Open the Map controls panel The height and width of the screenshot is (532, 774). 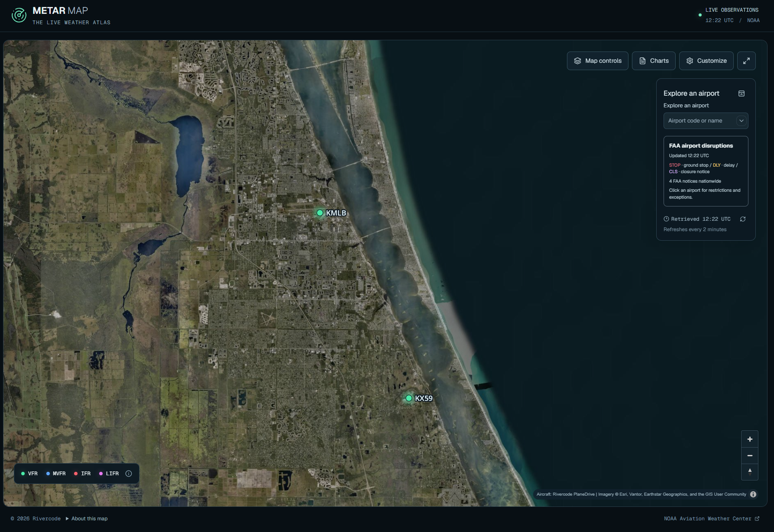click(x=597, y=61)
